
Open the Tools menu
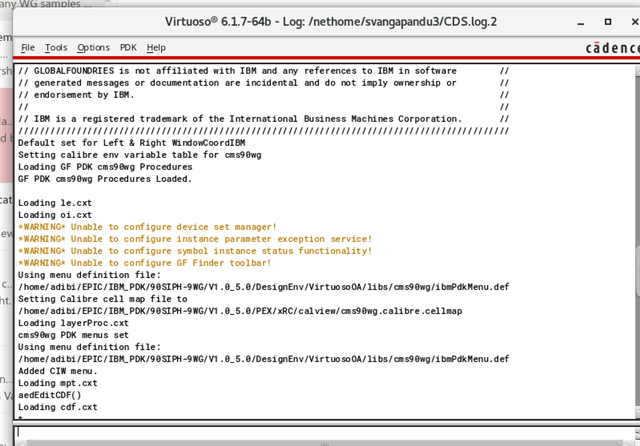click(x=56, y=48)
